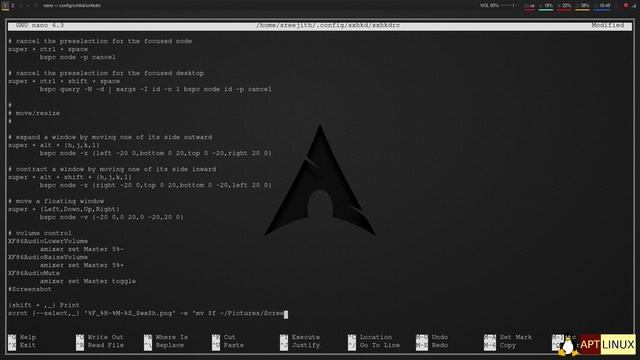Click the 22% status module in the bar
This screenshot has width=640, height=360.
(564, 6)
